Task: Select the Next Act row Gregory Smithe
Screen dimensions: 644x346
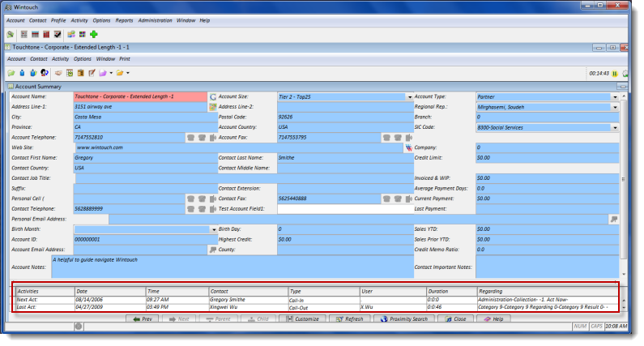Action: pyautogui.click(x=316, y=300)
